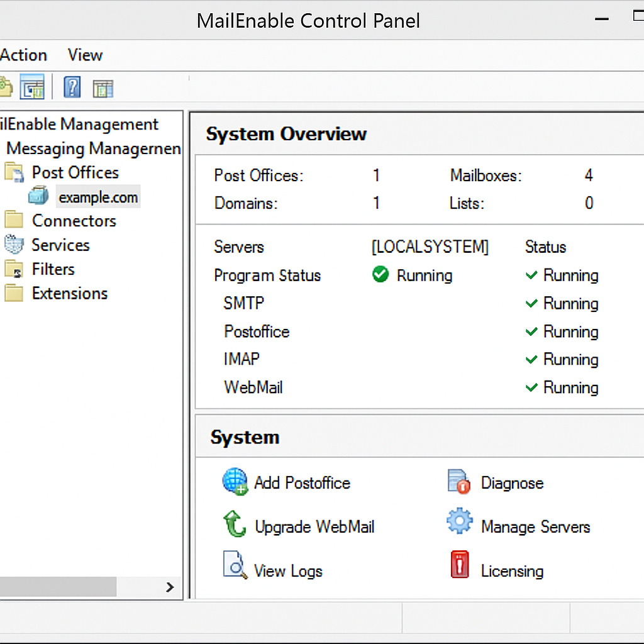Viewport: 644px width, 644px height.
Task: Click the Add Postoffice globe icon
Action: coord(235,482)
